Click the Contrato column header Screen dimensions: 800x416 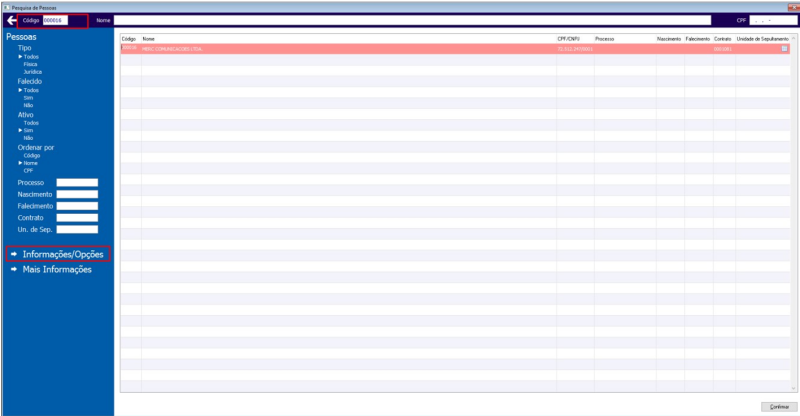pos(724,39)
